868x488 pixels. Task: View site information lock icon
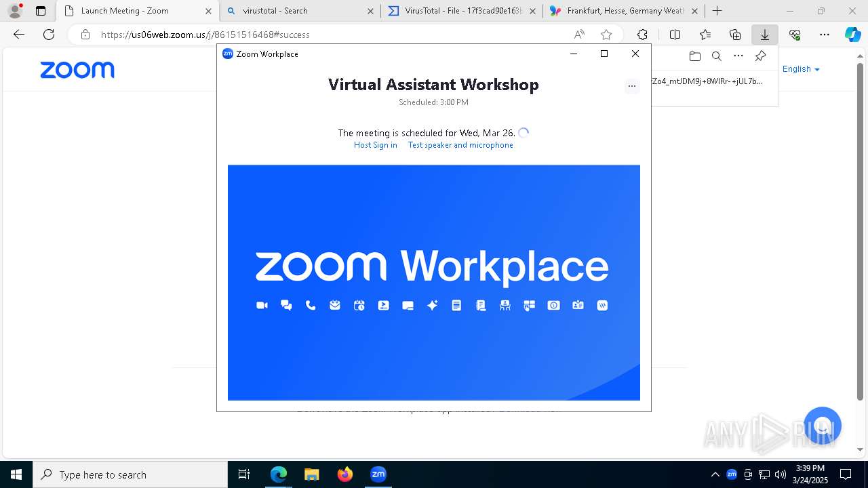tap(85, 35)
